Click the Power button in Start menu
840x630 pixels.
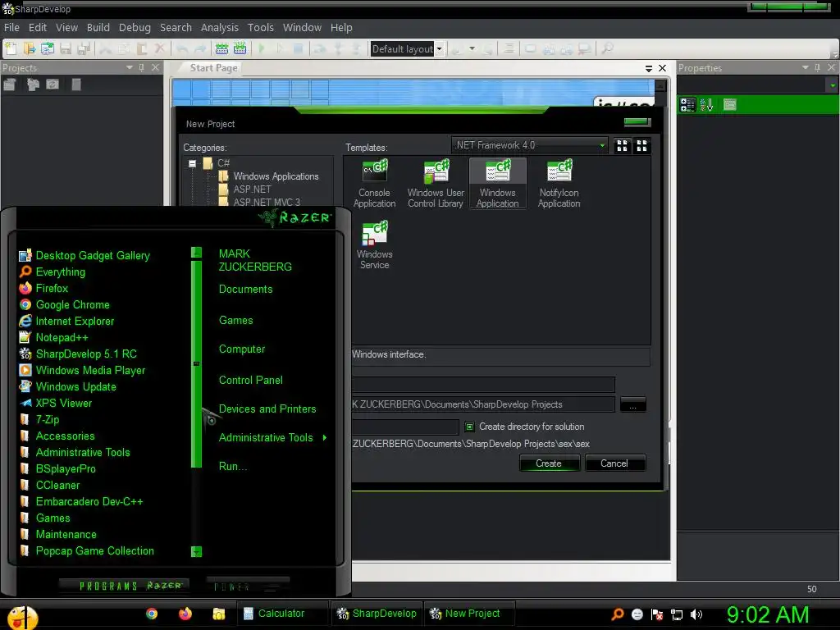[248, 586]
